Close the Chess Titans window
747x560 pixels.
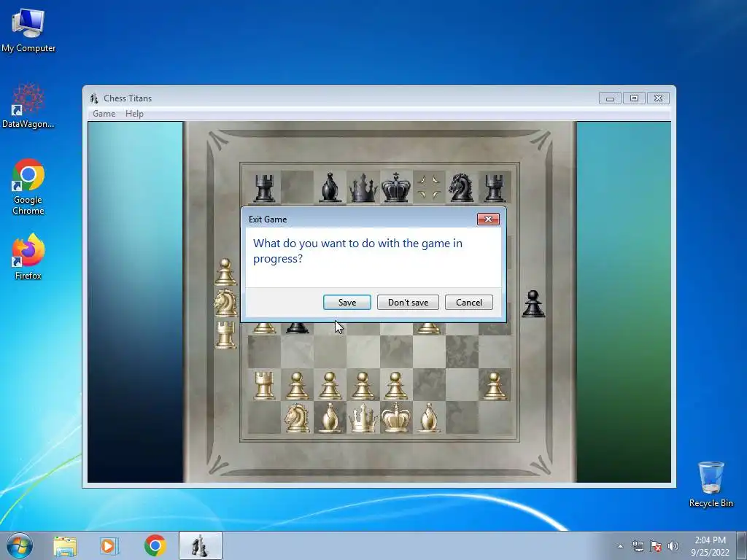tap(658, 98)
